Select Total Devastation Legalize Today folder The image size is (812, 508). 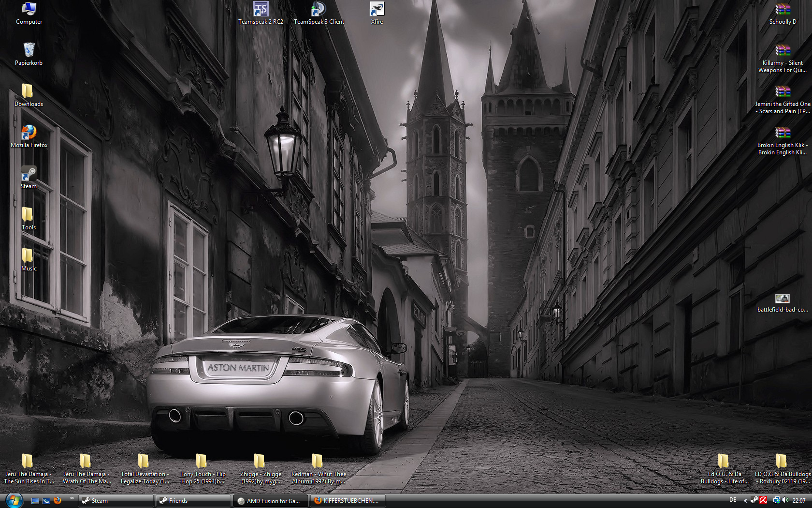tap(145, 469)
